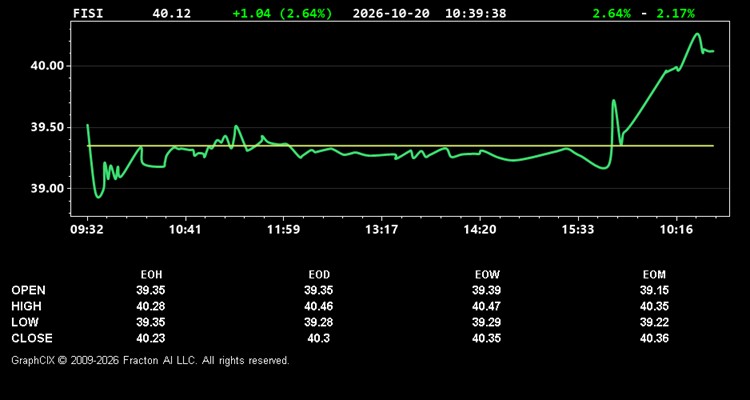Click the EOH OPEN value 39.35
Screen dimensions: 750x400
(x=151, y=290)
